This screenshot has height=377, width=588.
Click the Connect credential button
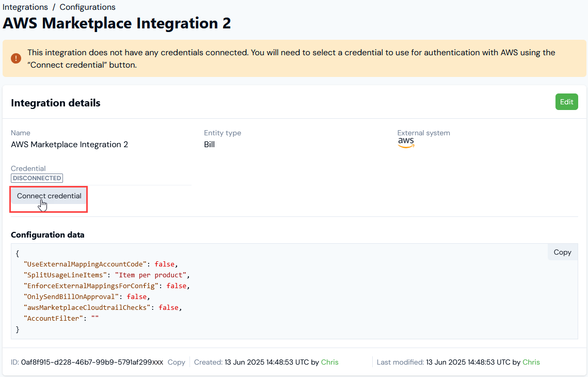pos(49,196)
